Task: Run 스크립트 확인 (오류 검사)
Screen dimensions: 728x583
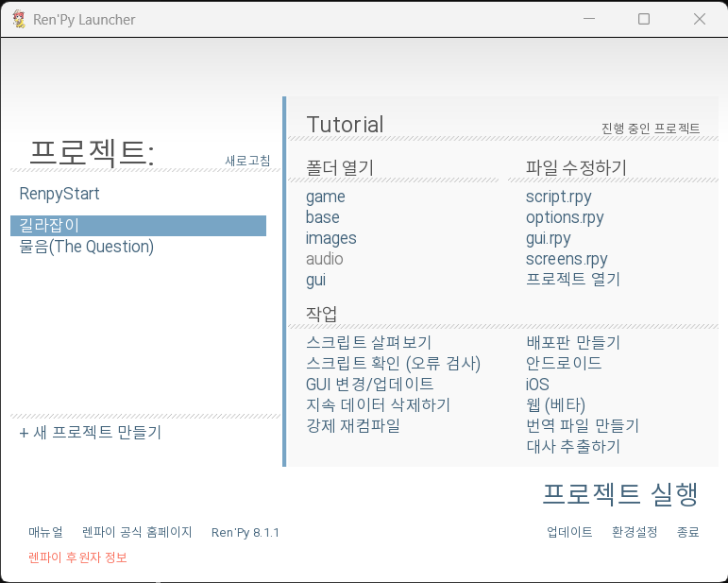Action: (x=393, y=363)
